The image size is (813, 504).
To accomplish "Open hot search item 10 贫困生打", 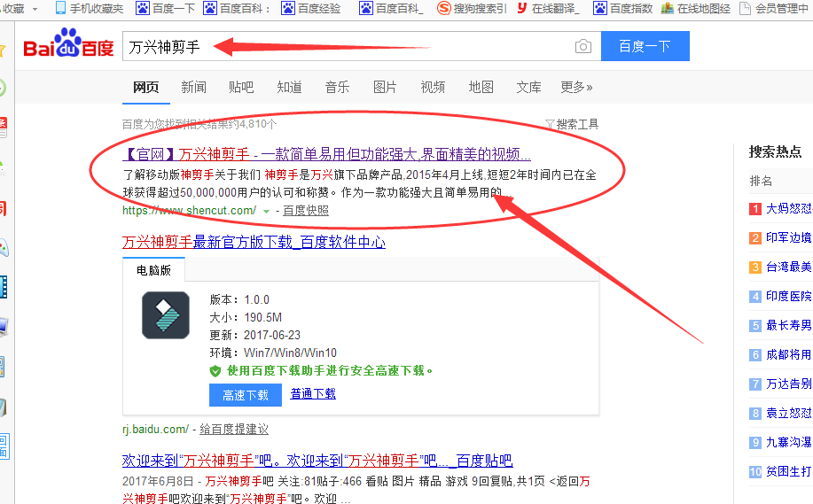I will pyautogui.click(x=788, y=471).
